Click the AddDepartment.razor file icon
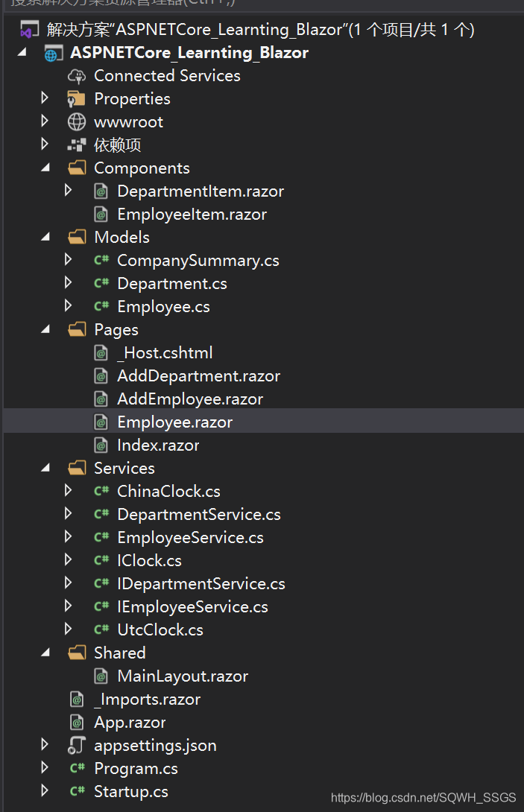 [x=101, y=376]
